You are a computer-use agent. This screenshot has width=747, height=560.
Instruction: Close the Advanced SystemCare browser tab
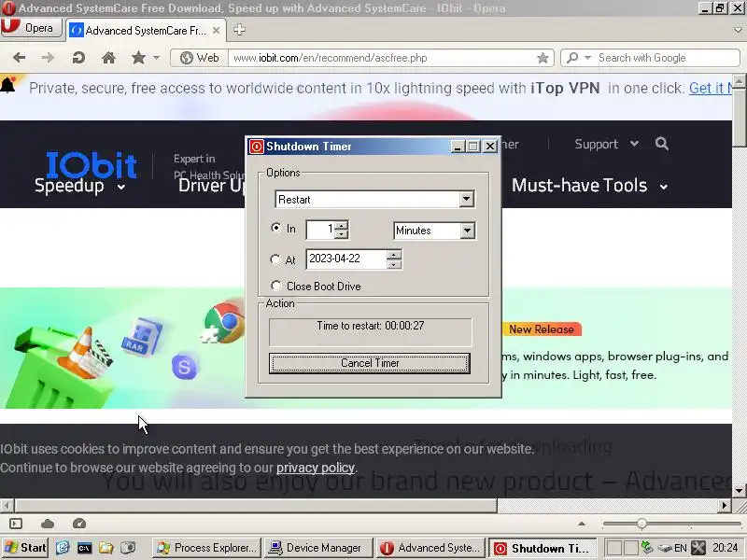click(216, 31)
